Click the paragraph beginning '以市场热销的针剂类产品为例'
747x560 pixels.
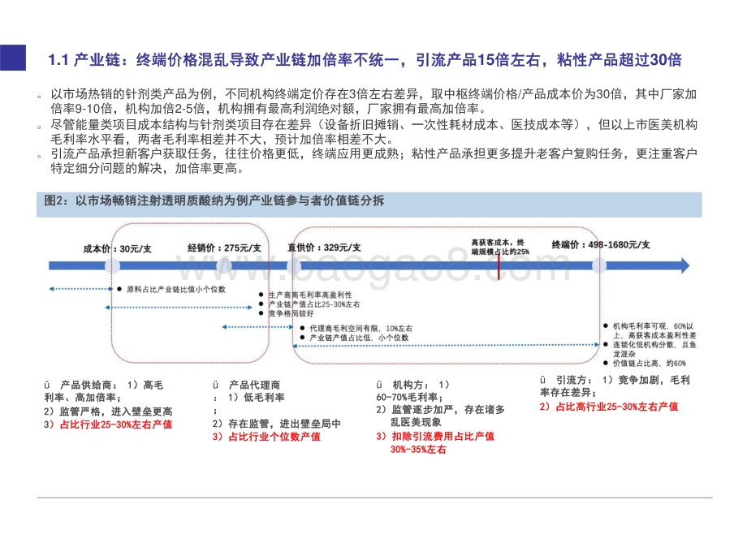[373, 101]
